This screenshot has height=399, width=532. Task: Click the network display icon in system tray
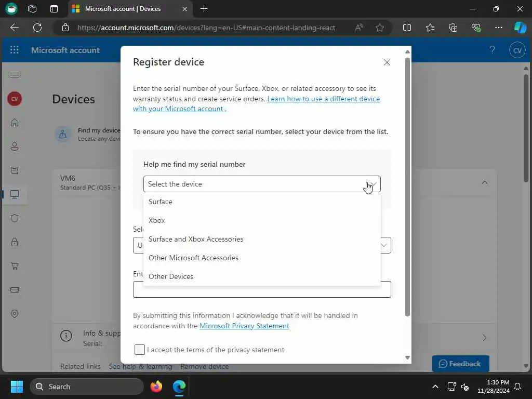pos(451,387)
